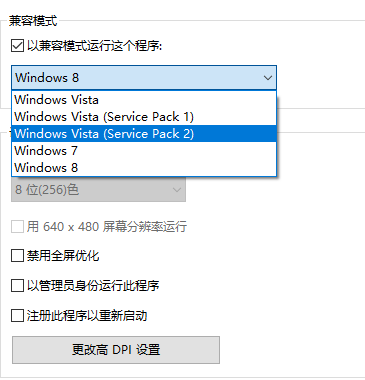Choose Windows 8 list item
The width and height of the screenshot is (365, 380).
coord(144,167)
